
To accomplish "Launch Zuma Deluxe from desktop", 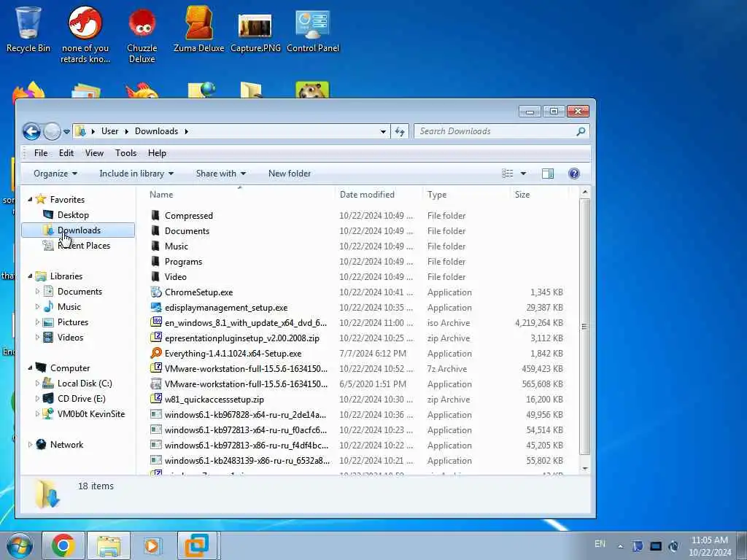I will 198,28.
